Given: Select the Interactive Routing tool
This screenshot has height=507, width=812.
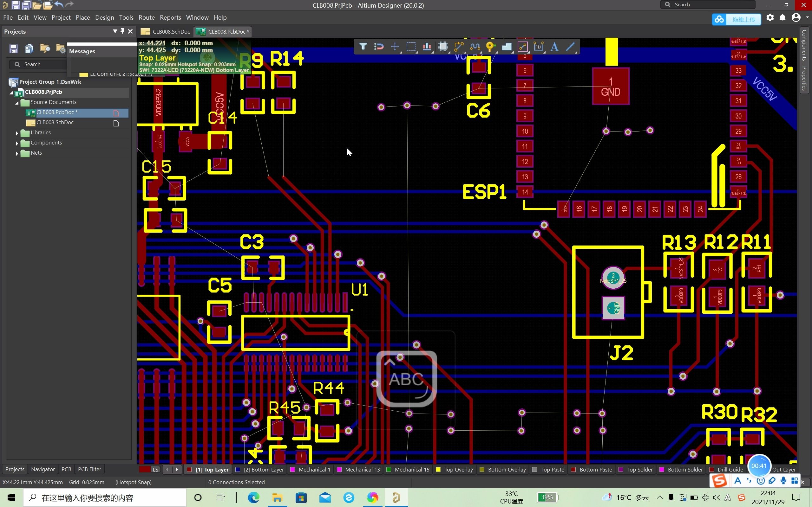Looking at the screenshot, I should (x=459, y=47).
